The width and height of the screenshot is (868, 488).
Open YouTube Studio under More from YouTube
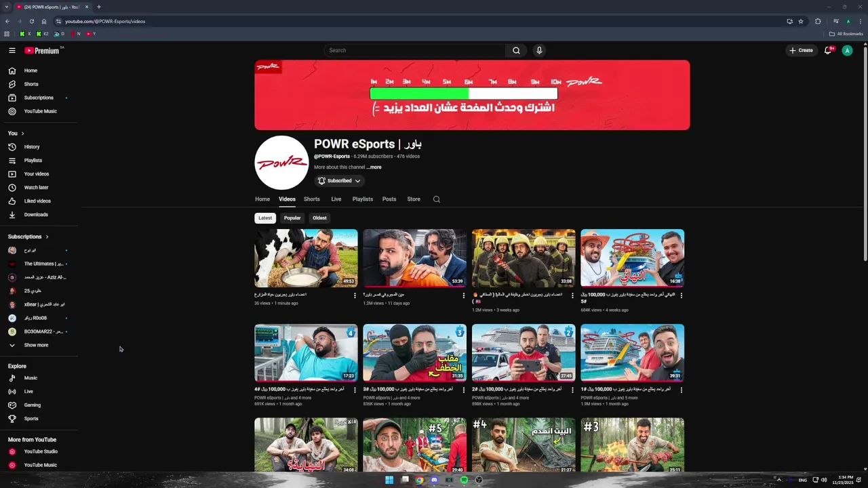[39, 451]
